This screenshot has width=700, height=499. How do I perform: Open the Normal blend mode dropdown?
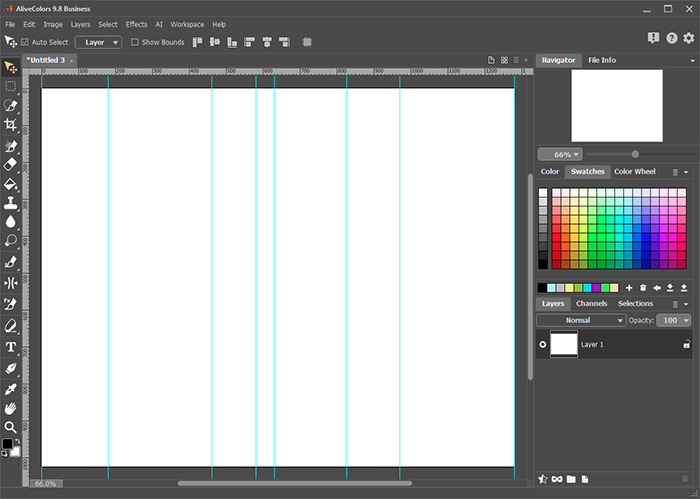pos(581,320)
